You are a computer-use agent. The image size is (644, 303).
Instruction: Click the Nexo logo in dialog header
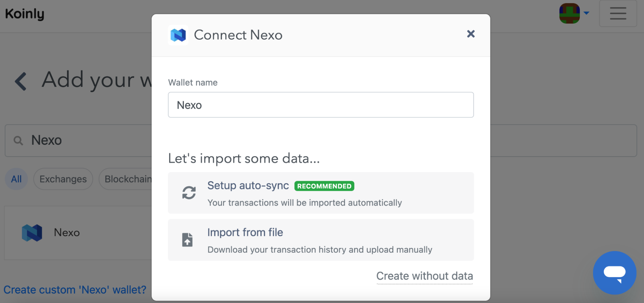click(x=178, y=35)
